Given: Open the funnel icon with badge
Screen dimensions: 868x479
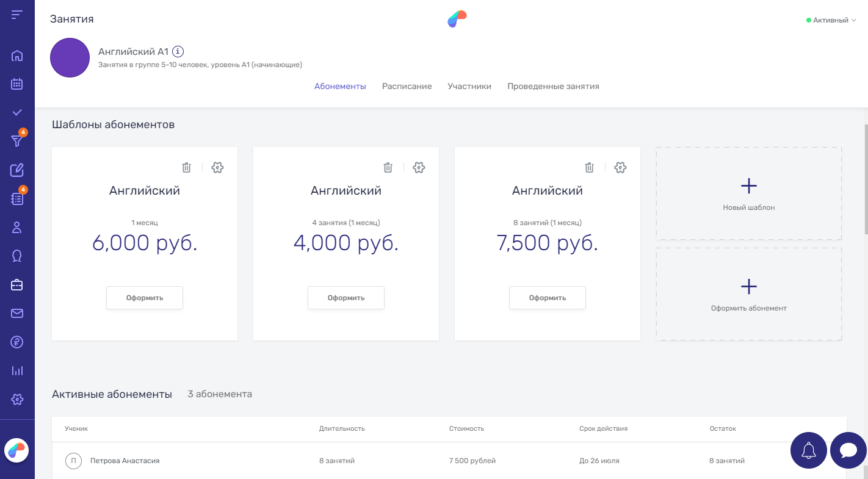Looking at the screenshot, I should tap(17, 141).
